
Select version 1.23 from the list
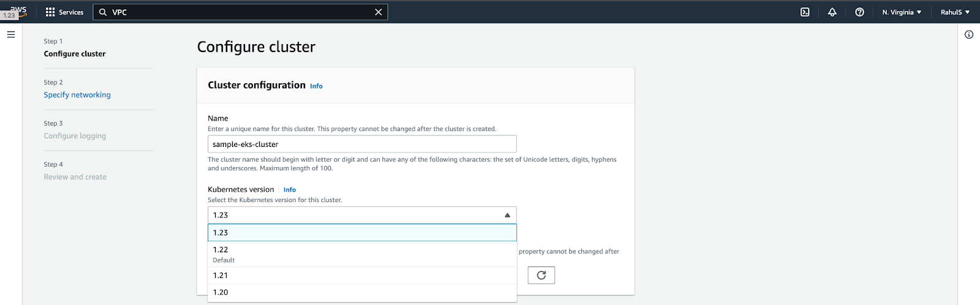point(362,233)
